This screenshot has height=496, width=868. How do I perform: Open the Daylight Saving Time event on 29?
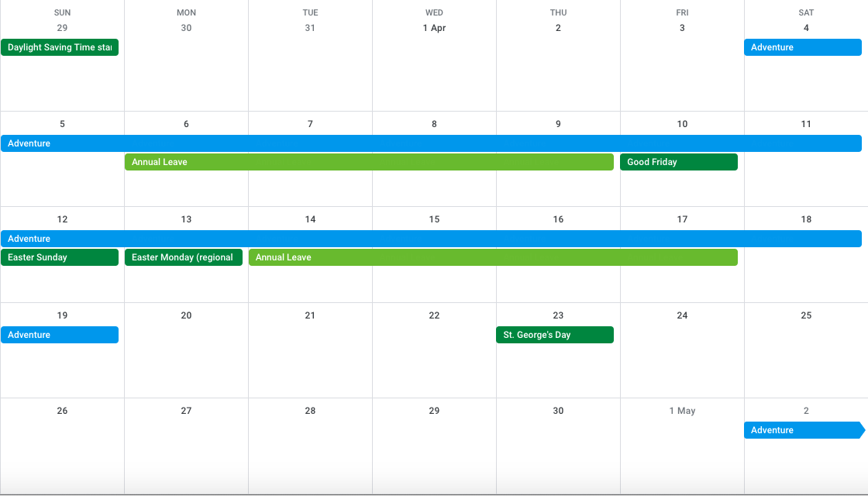[60, 47]
